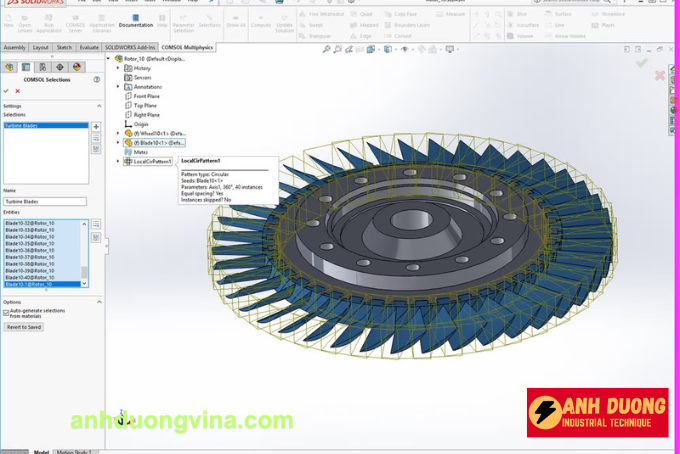Add a new selection with plus button
680x454 pixels.
[96, 127]
